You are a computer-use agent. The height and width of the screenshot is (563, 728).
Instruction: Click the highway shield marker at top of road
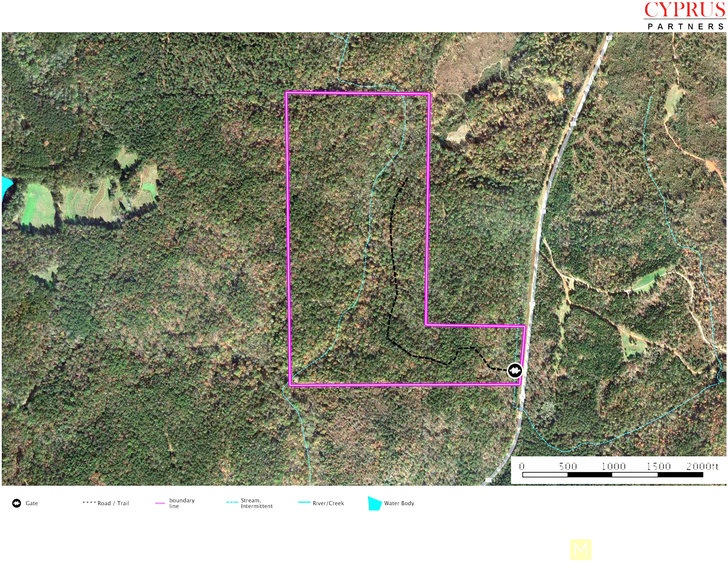pyautogui.click(x=609, y=38)
